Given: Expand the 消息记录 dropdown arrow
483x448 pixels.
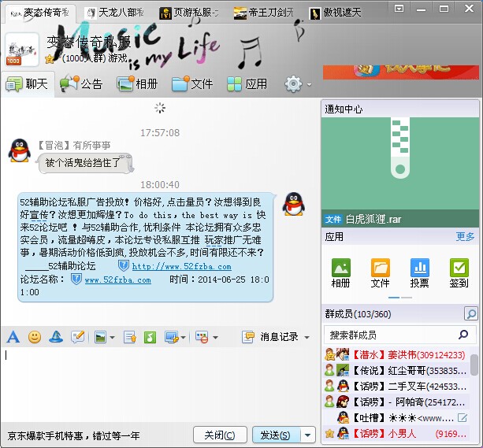Looking at the screenshot, I should pyautogui.click(x=307, y=338).
